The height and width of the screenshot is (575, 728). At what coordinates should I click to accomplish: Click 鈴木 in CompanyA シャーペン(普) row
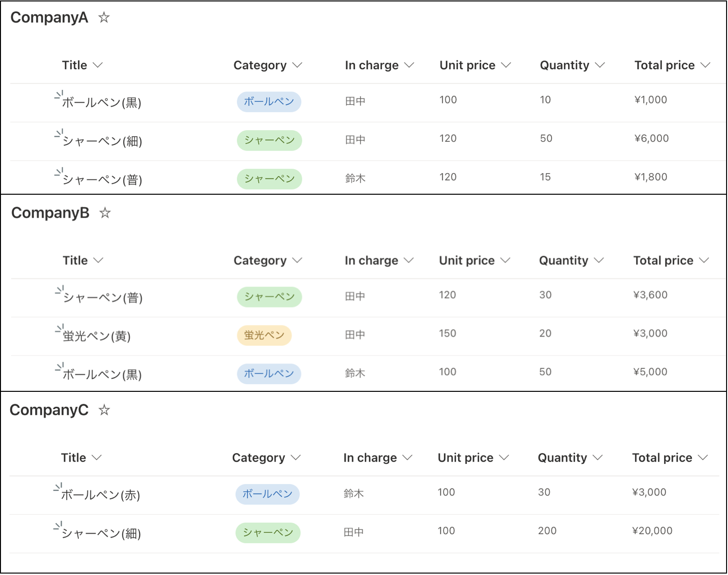[x=355, y=178]
